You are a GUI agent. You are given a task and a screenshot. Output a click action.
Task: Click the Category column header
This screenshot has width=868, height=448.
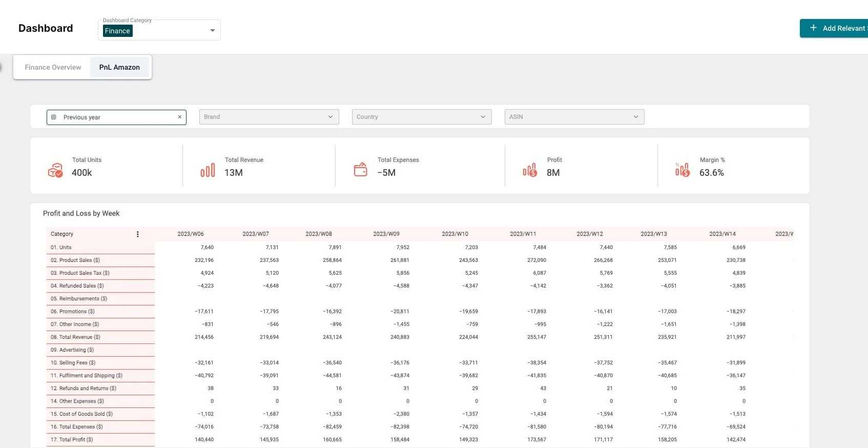pos(62,234)
